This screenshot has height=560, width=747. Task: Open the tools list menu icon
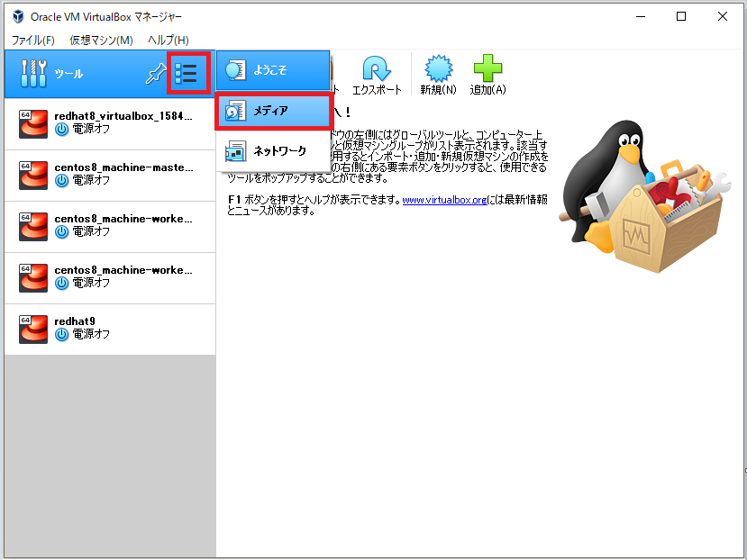[186, 73]
